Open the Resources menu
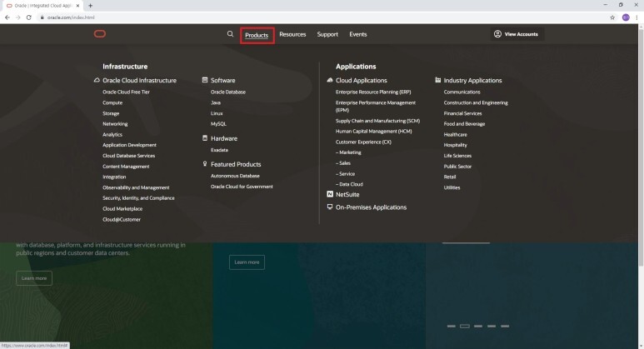 click(292, 34)
